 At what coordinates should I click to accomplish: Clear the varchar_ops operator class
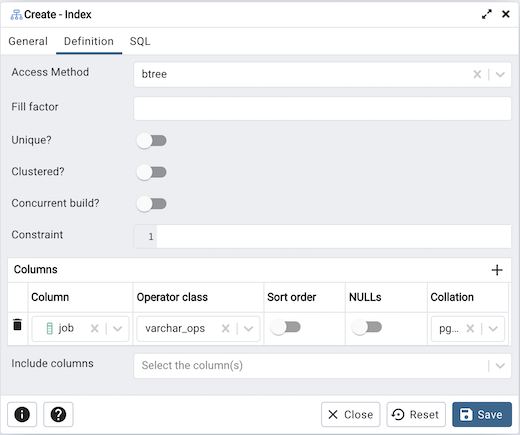[225, 329]
